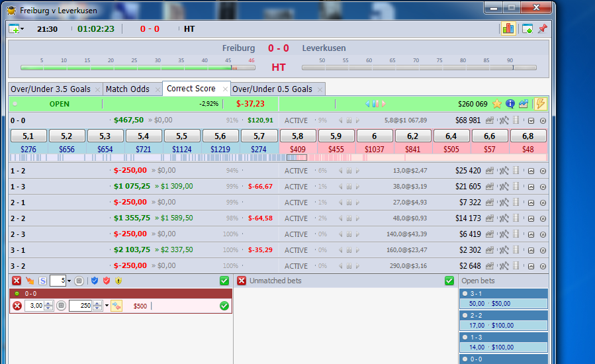Viewport: 595px width, 364px height.
Task: Click the yellow warning shield icon
Action: click(118, 281)
